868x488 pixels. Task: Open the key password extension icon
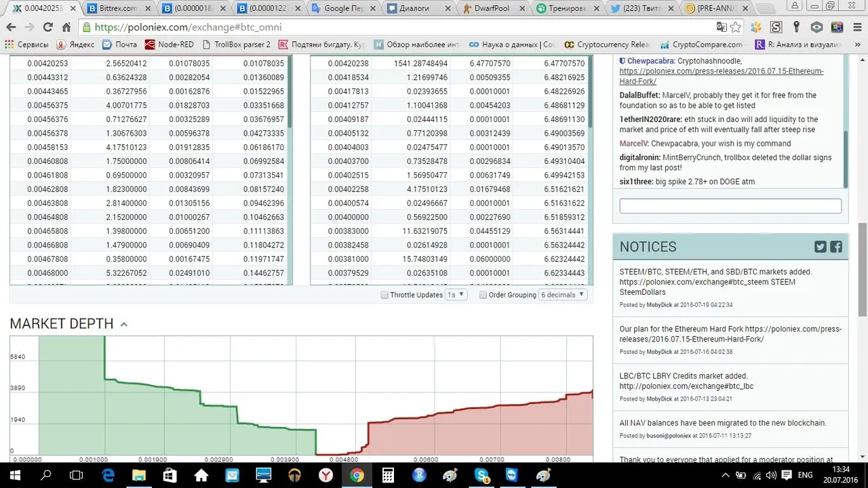[797, 27]
